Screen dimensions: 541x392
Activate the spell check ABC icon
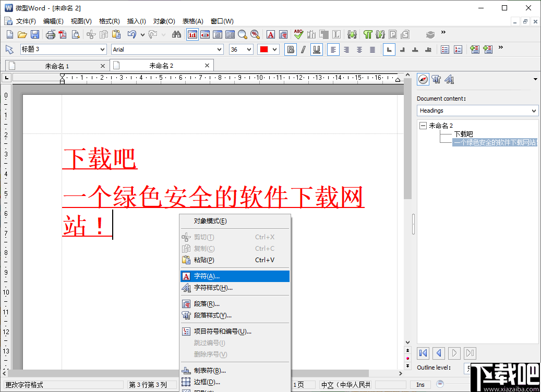pos(297,34)
